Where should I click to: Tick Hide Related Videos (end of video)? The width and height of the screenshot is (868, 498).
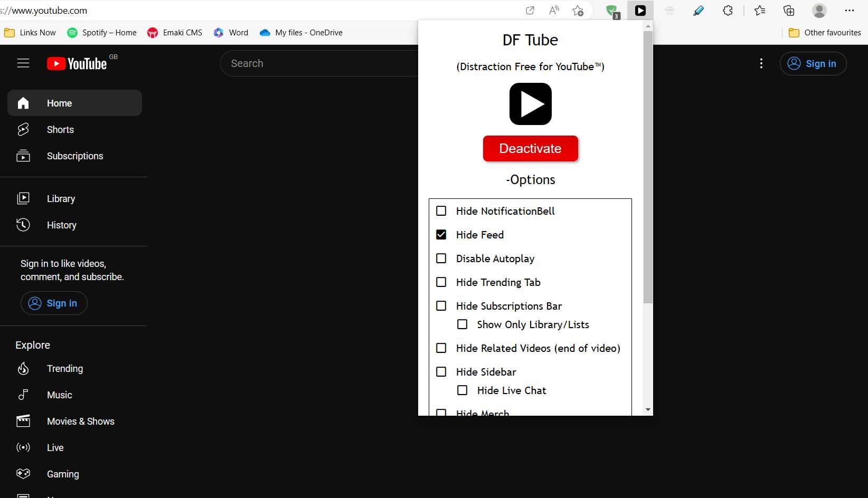click(441, 348)
